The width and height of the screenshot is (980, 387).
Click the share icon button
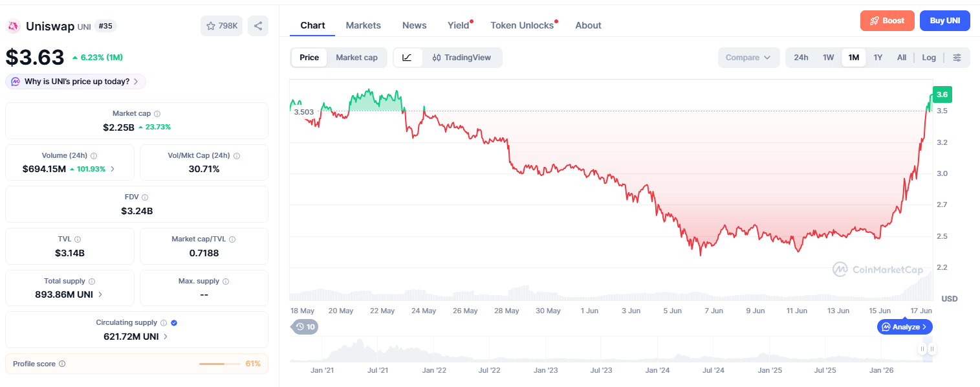coord(258,26)
